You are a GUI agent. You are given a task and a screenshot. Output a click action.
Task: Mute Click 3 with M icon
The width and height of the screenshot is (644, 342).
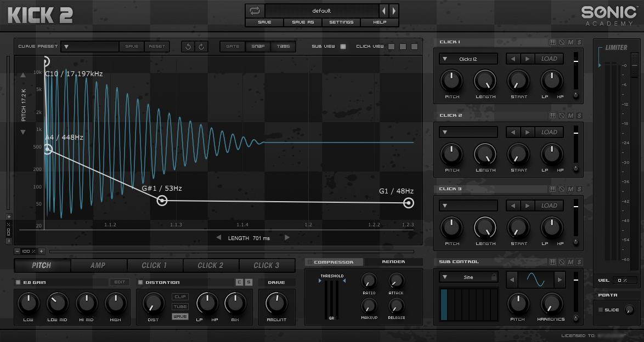(x=570, y=189)
